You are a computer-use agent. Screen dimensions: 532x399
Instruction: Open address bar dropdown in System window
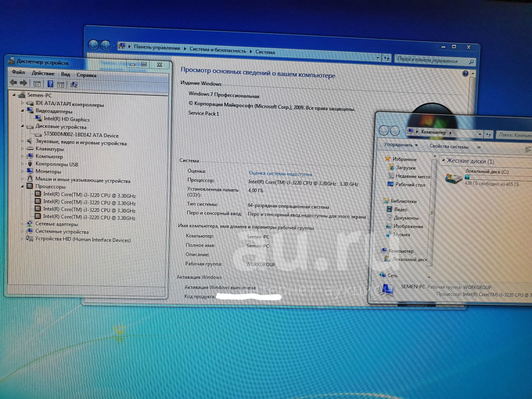(378, 58)
